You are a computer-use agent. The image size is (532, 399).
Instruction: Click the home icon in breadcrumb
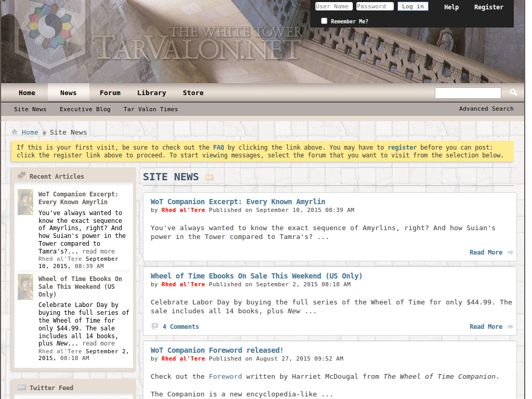(x=15, y=132)
